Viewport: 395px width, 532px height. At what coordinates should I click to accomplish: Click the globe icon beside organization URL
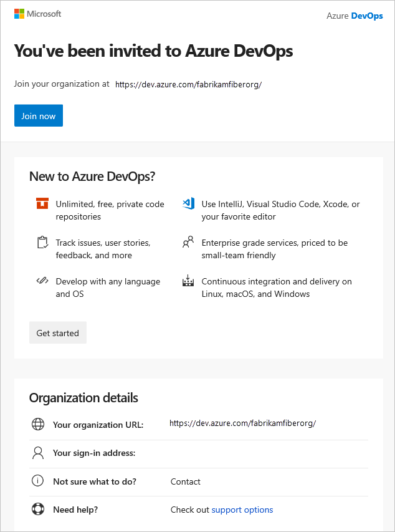click(38, 425)
